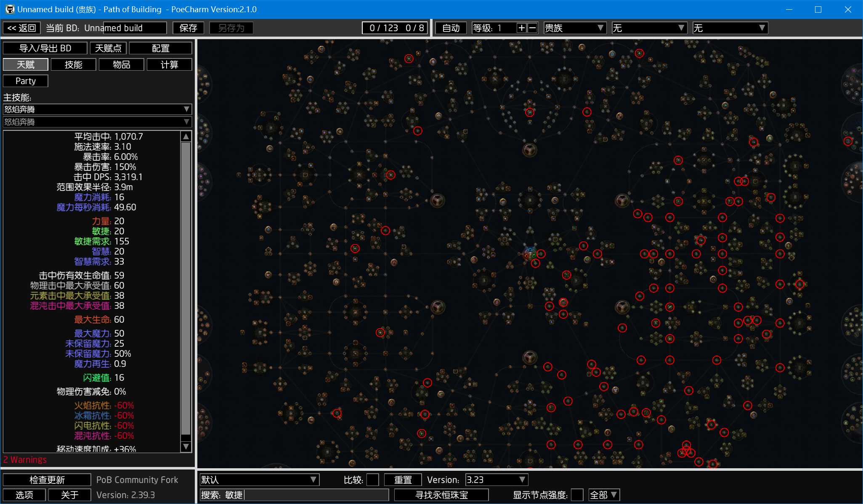Open 导入/导出 BD dialog
Viewport: 863px width, 504px height.
[45, 48]
